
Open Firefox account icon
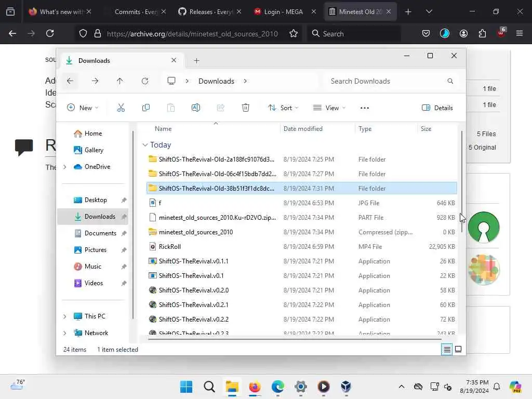pos(463,33)
